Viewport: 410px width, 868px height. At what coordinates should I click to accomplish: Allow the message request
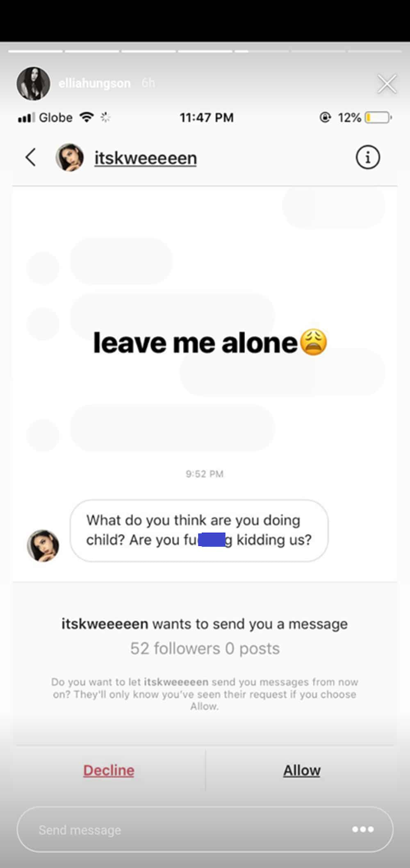pyautogui.click(x=302, y=770)
